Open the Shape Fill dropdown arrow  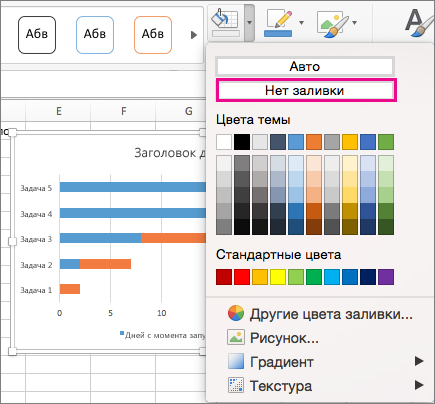point(249,23)
